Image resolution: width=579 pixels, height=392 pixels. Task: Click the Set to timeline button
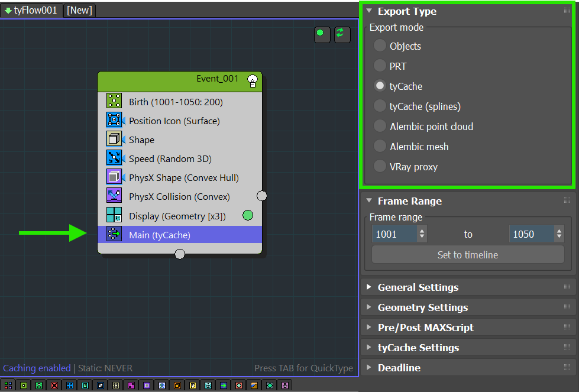coord(468,255)
